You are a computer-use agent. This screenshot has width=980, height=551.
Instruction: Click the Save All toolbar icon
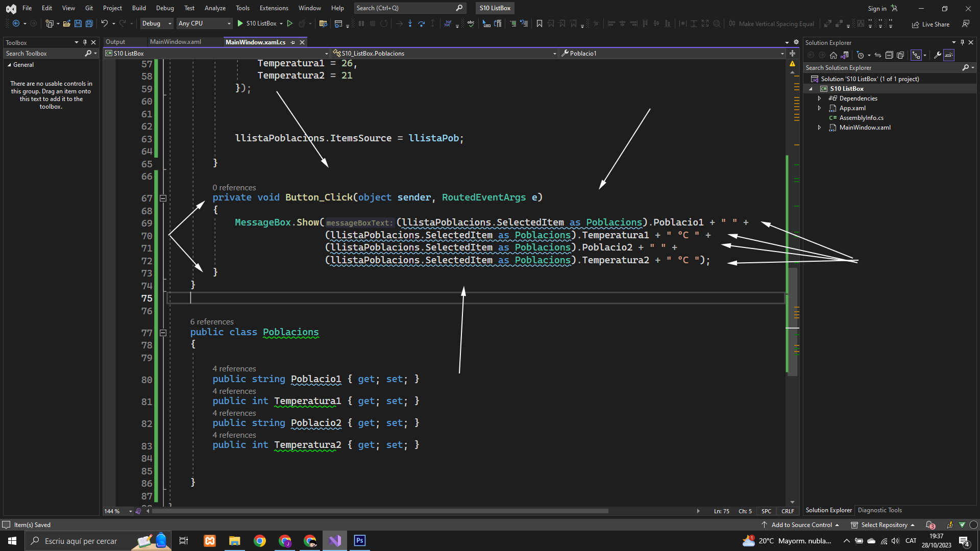coord(89,23)
